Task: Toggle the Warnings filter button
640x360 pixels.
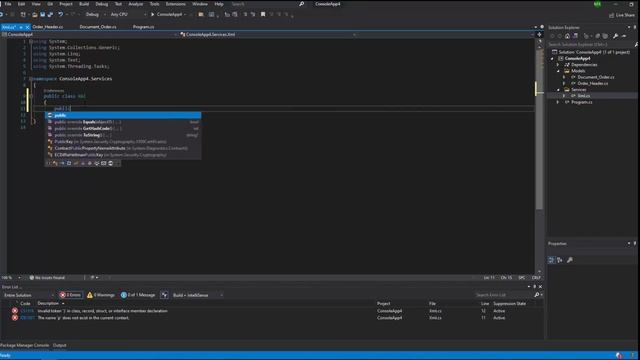Action: [x=101, y=295]
